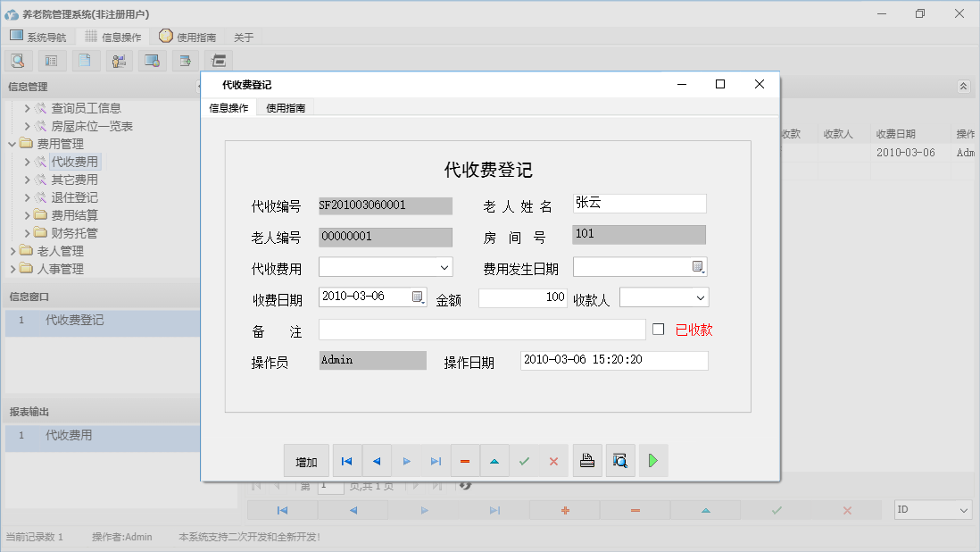The image size is (980, 552).
Task: Open print preview in the dialog toolbar
Action: click(x=620, y=460)
